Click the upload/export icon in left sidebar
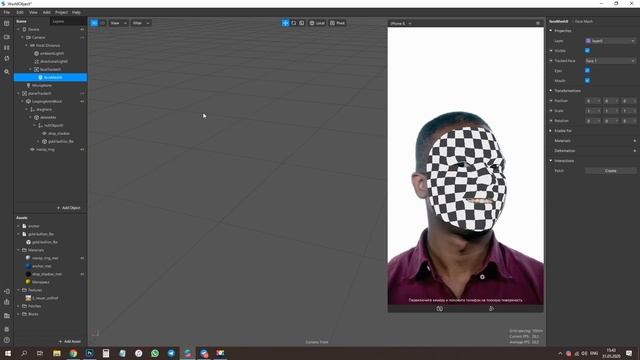This screenshot has width=640, height=360. click(7, 302)
